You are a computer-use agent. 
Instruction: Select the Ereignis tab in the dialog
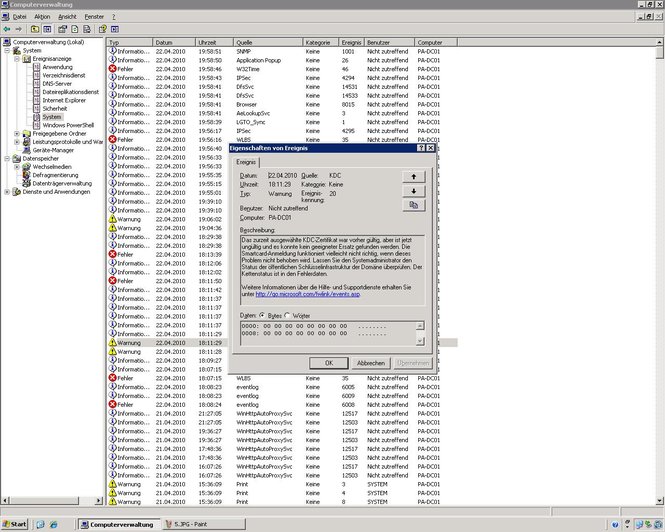click(x=246, y=162)
